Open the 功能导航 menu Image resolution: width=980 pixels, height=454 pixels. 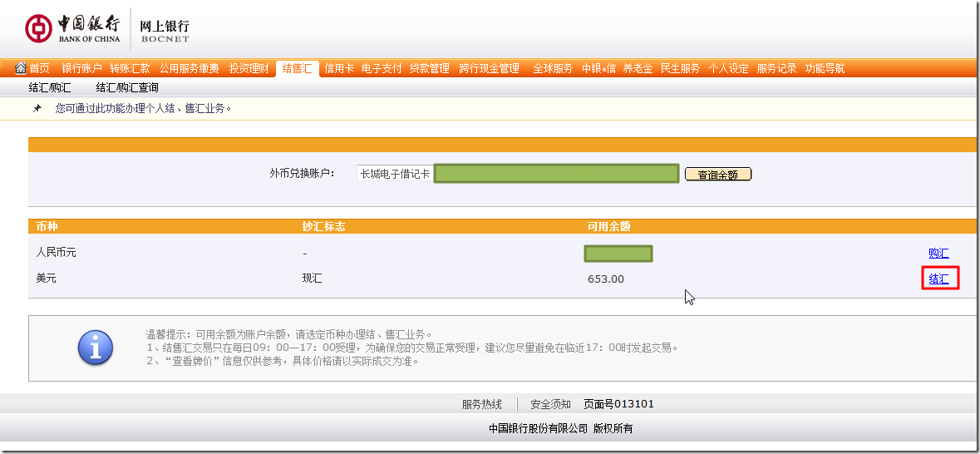(825, 69)
